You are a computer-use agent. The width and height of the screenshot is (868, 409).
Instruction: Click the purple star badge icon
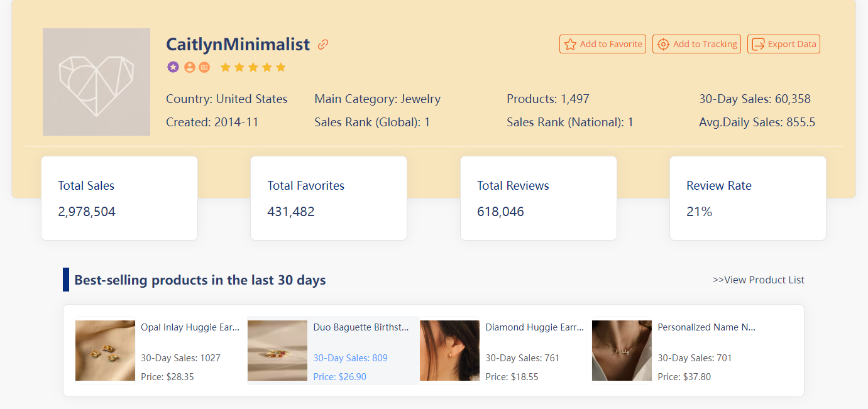pos(173,67)
